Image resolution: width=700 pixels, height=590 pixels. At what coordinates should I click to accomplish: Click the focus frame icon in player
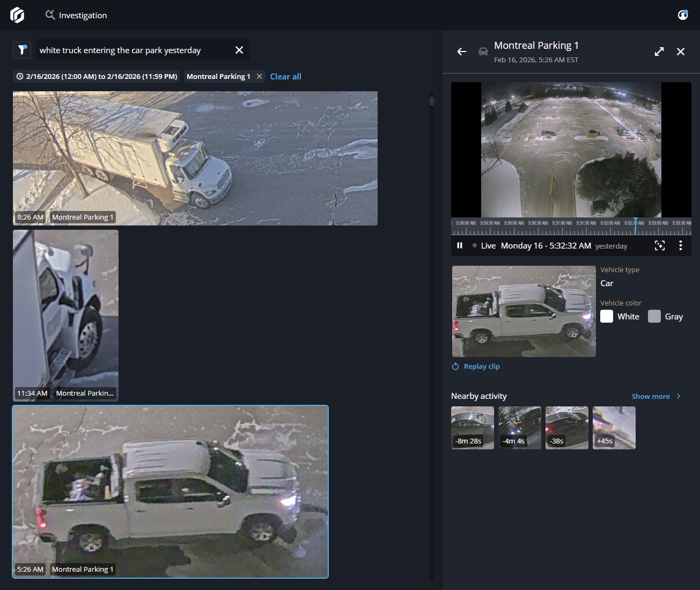pos(660,245)
